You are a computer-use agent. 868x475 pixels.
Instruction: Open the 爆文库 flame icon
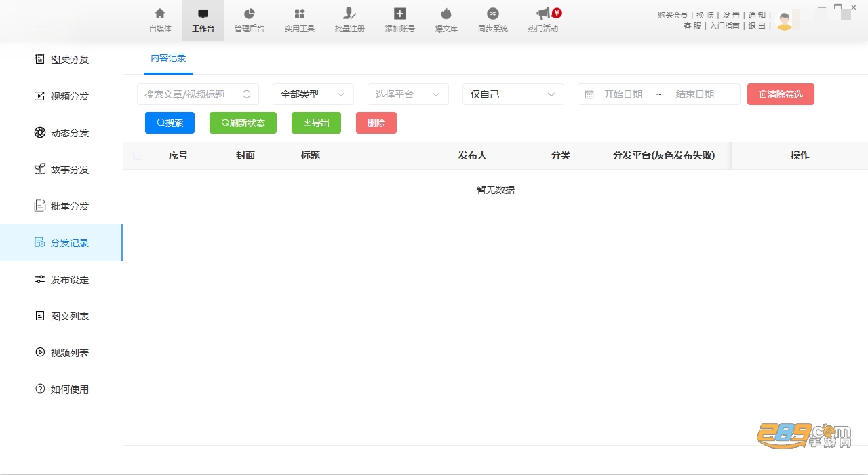[446, 14]
